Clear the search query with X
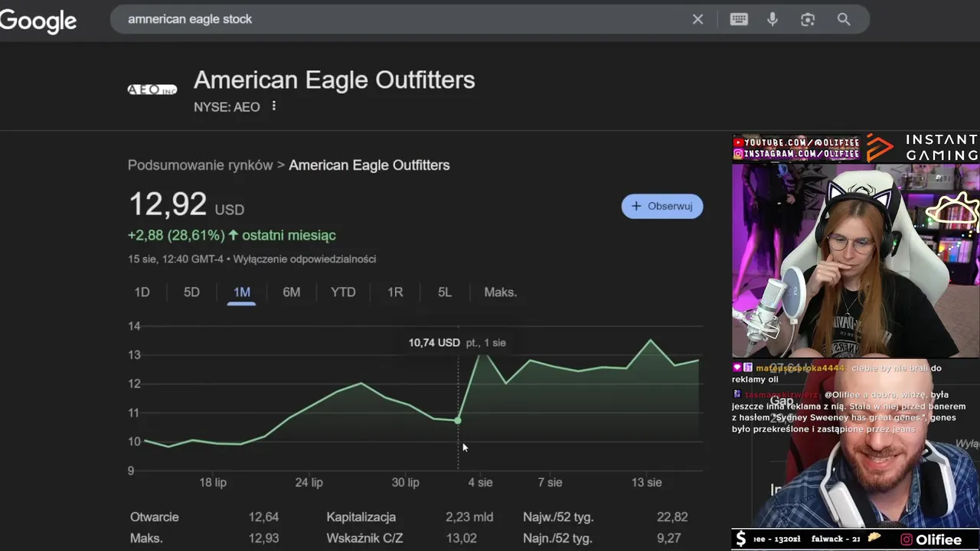 point(697,19)
